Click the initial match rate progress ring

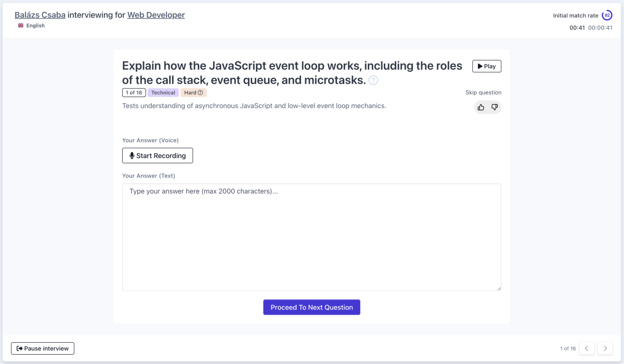tap(607, 15)
